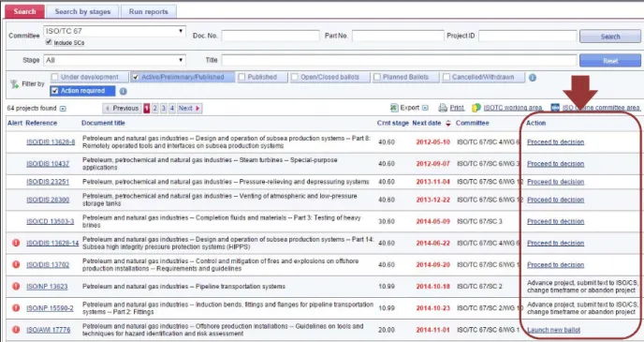Sort by Crnt stage column header
The height and width of the screenshot is (342, 644).
[392, 123]
